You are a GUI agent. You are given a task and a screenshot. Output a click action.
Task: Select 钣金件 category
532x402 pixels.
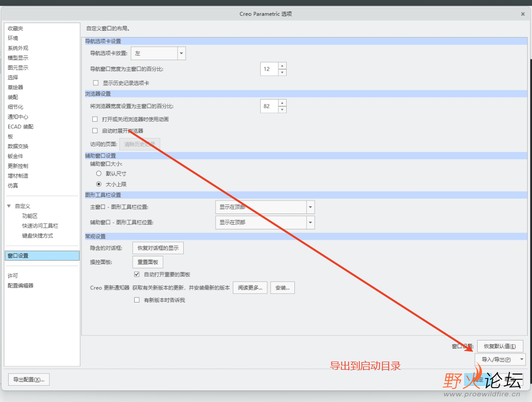pyautogui.click(x=15, y=156)
